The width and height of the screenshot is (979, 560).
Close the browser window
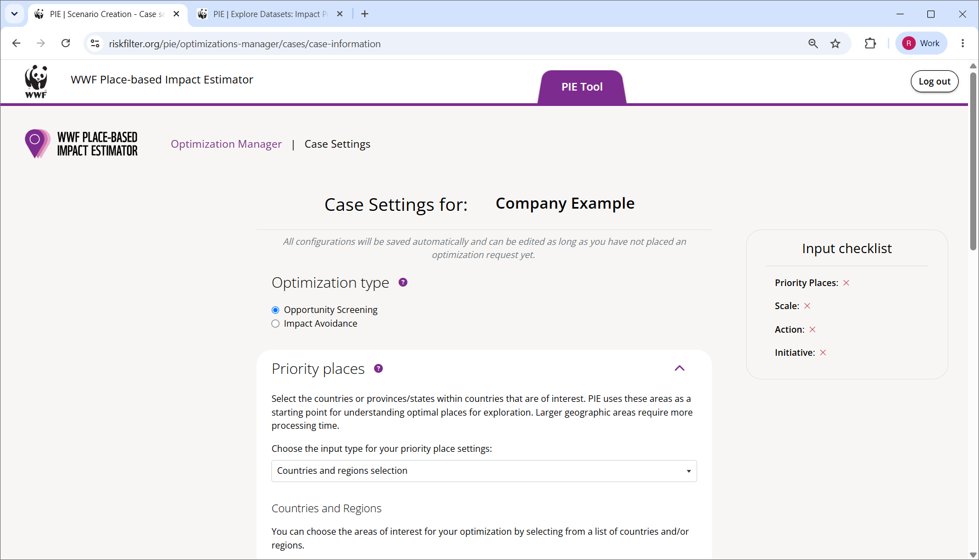click(963, 14)
